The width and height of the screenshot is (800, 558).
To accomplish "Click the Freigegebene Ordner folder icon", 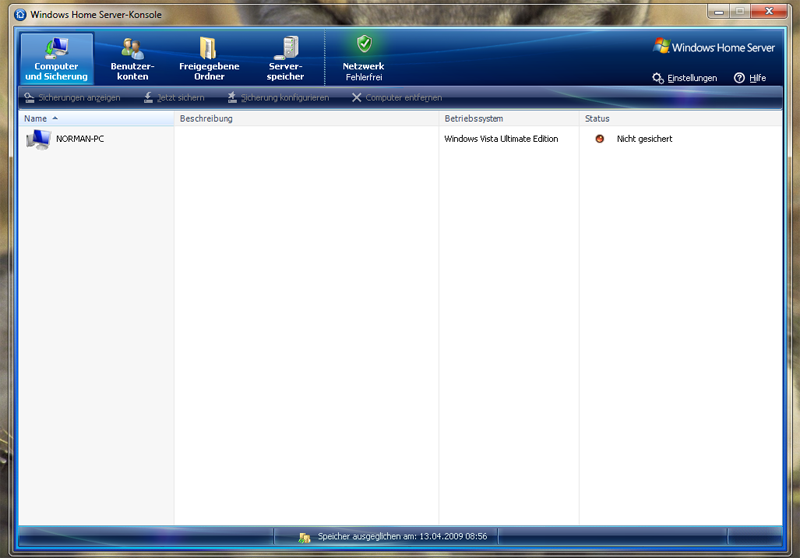I will pos(208,48).
